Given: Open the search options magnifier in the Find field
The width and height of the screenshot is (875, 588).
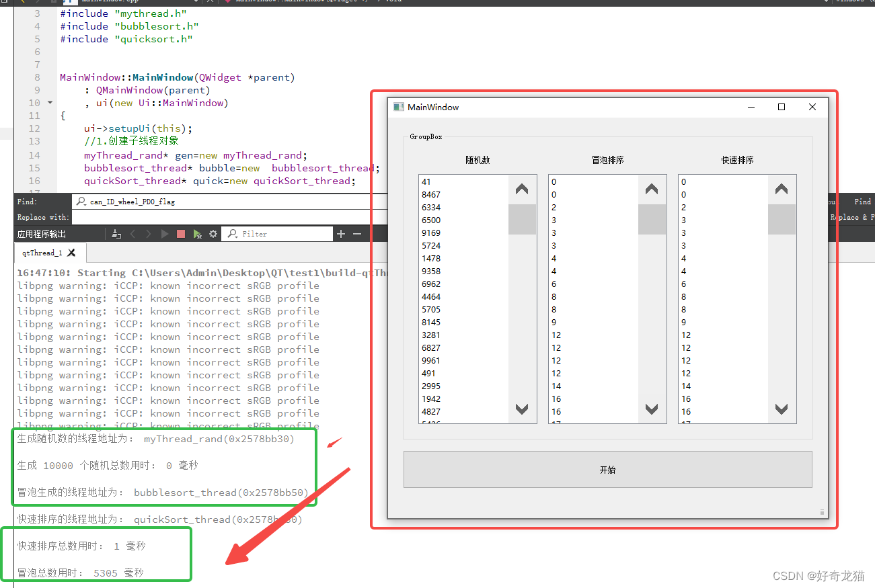Looking at the screenshot, I should 81,201.
